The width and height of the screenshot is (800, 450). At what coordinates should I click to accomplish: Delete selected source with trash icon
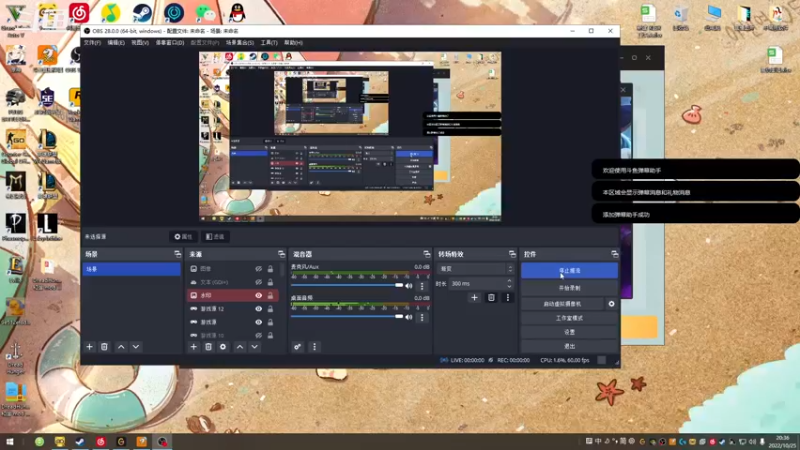tap(208, 347)
